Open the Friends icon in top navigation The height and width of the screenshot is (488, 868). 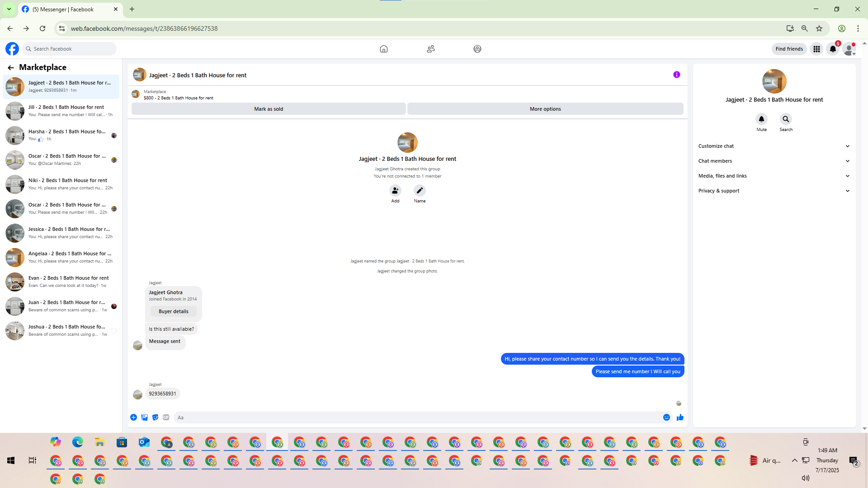(431, 49)
